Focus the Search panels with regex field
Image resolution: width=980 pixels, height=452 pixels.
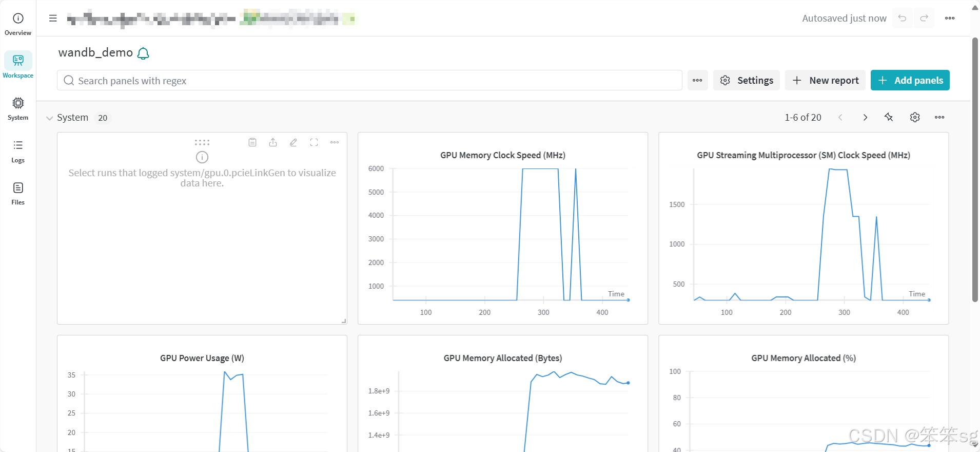(x=369, y=80)
